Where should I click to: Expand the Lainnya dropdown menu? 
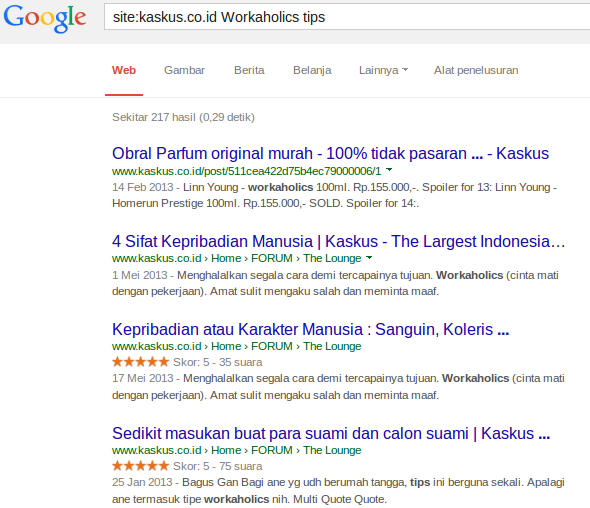(383, 70)
